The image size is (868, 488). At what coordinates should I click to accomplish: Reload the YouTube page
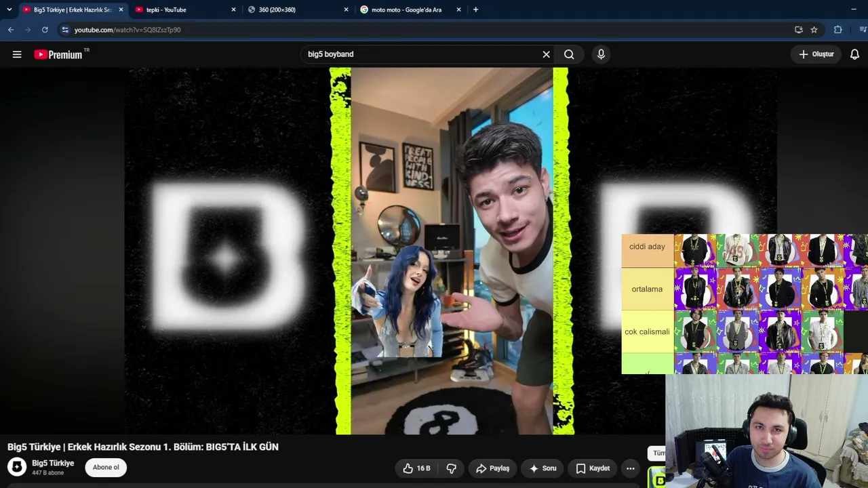(45, 30)
